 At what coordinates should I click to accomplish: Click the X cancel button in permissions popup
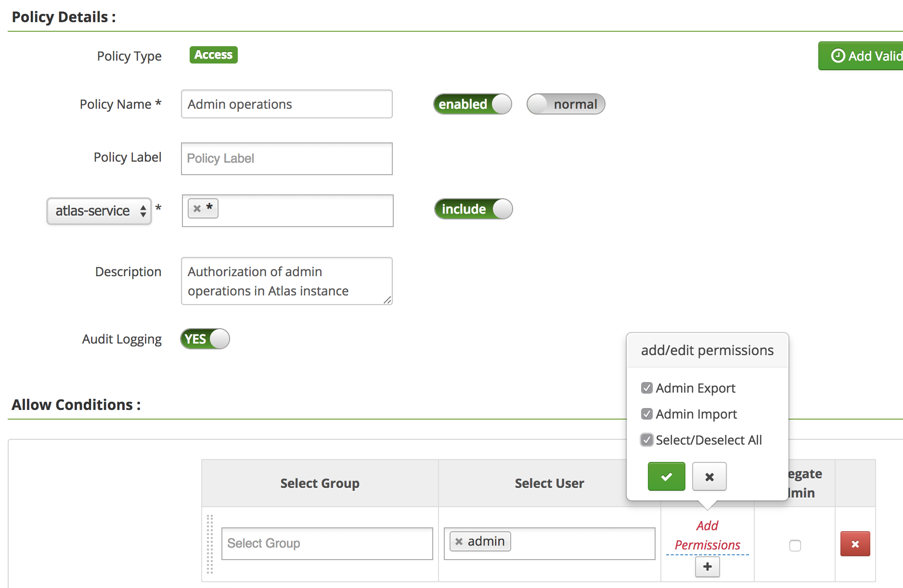click(x=709, y=476)
